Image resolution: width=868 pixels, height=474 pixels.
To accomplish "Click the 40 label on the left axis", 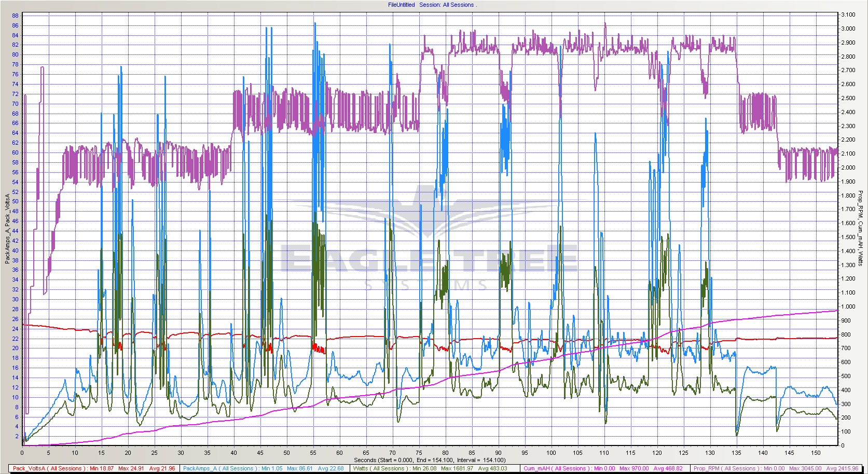I will (15, 250).
